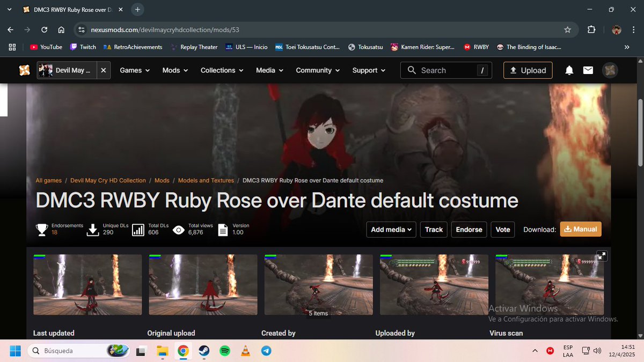Show more bookmarks overflow chevron
The width and height of the screenshot is (644, 362).
(626, 47)
